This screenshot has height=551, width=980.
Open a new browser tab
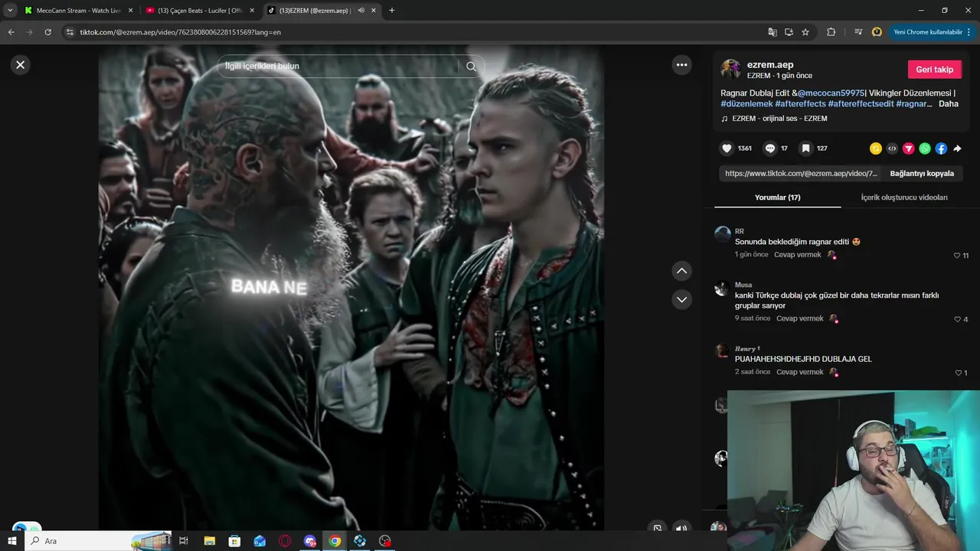coord(392,11)
